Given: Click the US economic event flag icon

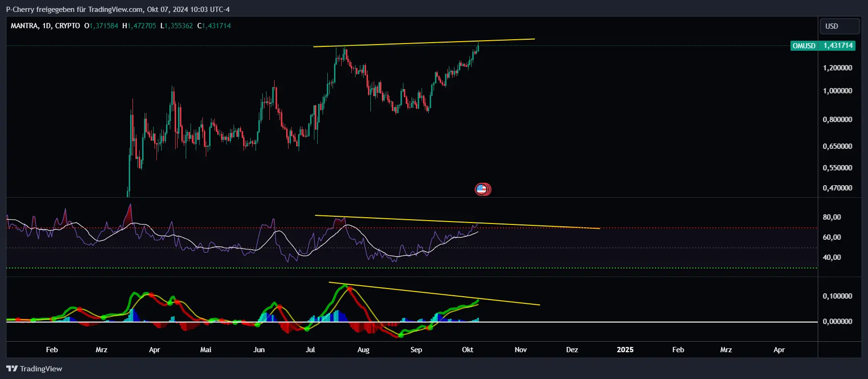Looking at the screenshot, I should tap(483, 189).
